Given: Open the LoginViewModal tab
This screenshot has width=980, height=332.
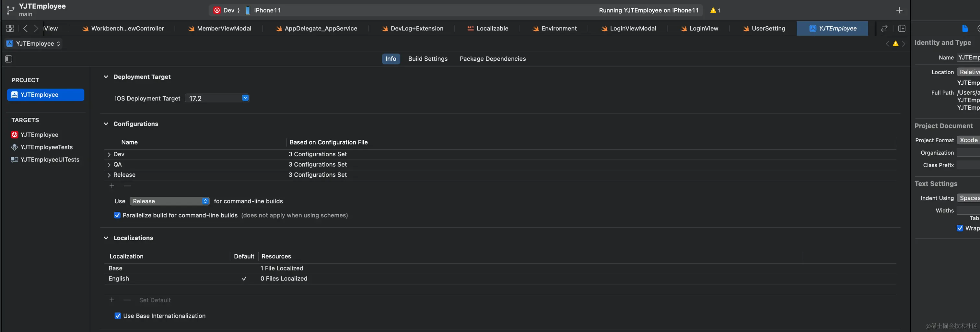Looking at the screenshot, I should pyautogui.click(x=628, y=29).
